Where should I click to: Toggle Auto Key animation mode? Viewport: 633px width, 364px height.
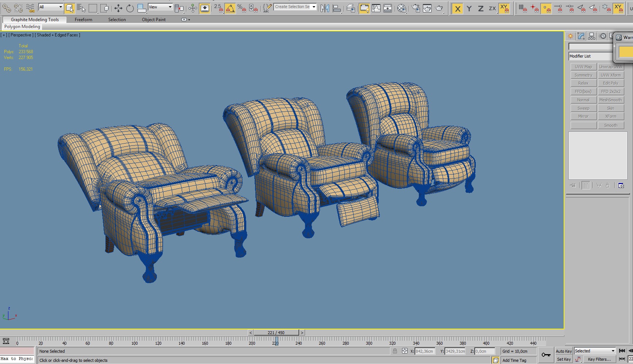coord(564,351)
